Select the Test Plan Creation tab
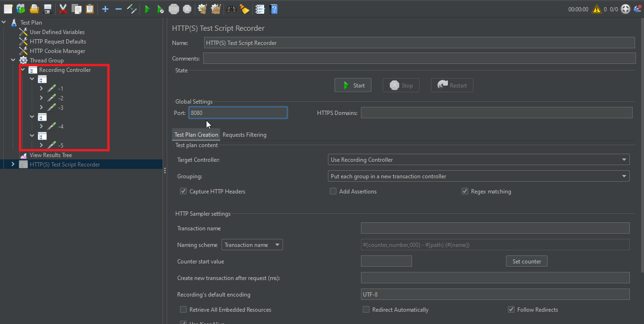This screenshot has height=324, width=644. point(196,135)
